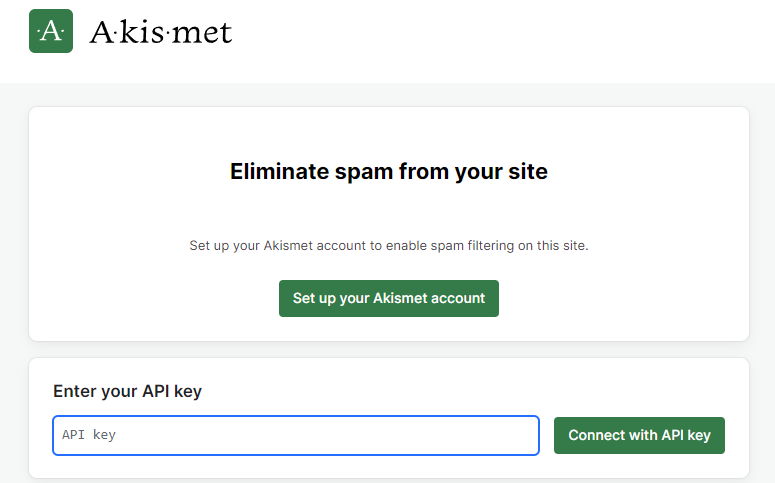775x483 pixels.
Task: Click the 'API key' placeholder text
Action: coord(89,435)
